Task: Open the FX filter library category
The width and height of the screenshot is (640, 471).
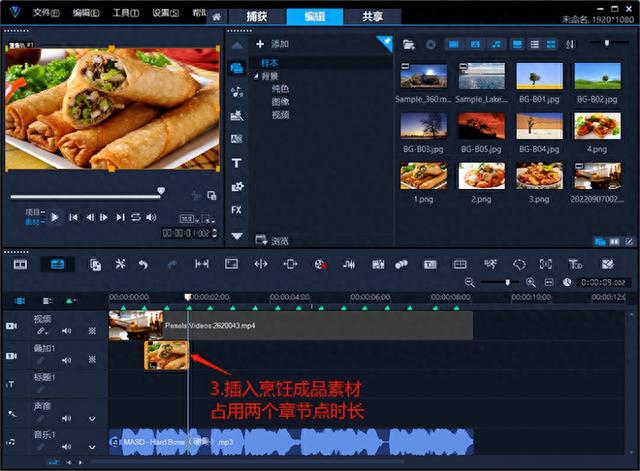Action: [x=236, y=210]
